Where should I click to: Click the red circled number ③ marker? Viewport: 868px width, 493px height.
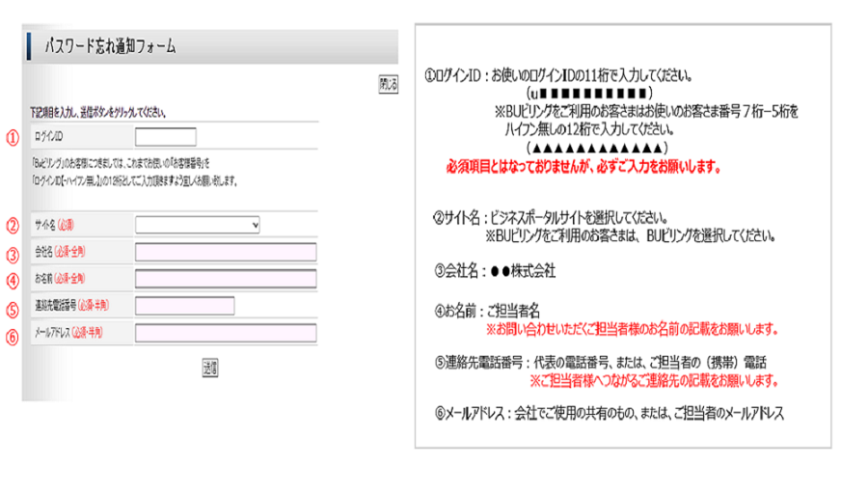13,255
